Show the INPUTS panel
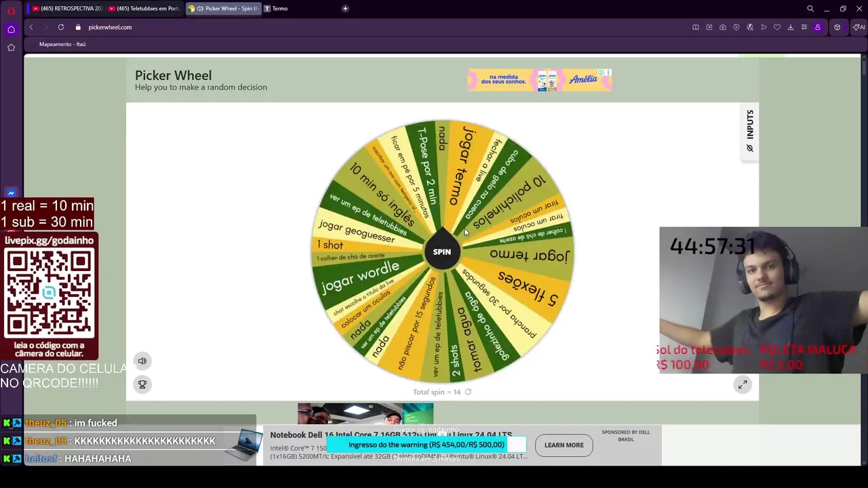Viewport: 868px width, 488px height. (x=749, y=131)
